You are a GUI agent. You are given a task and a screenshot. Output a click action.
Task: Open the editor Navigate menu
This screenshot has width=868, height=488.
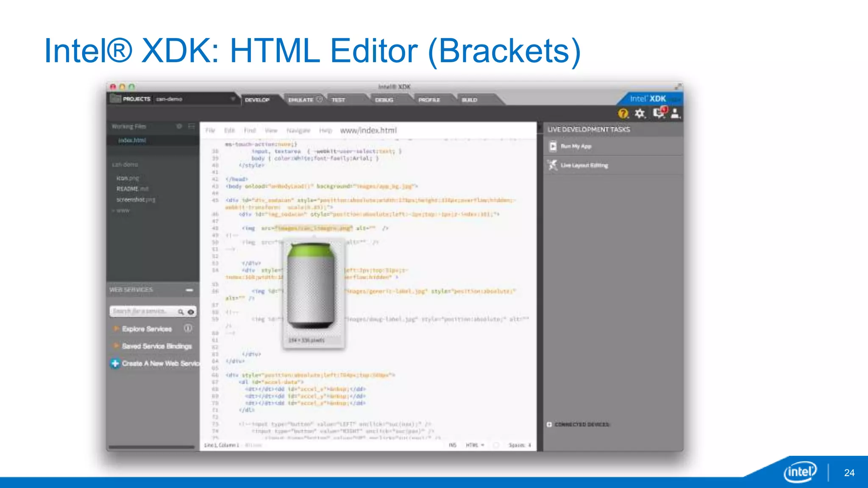(298, 130)
